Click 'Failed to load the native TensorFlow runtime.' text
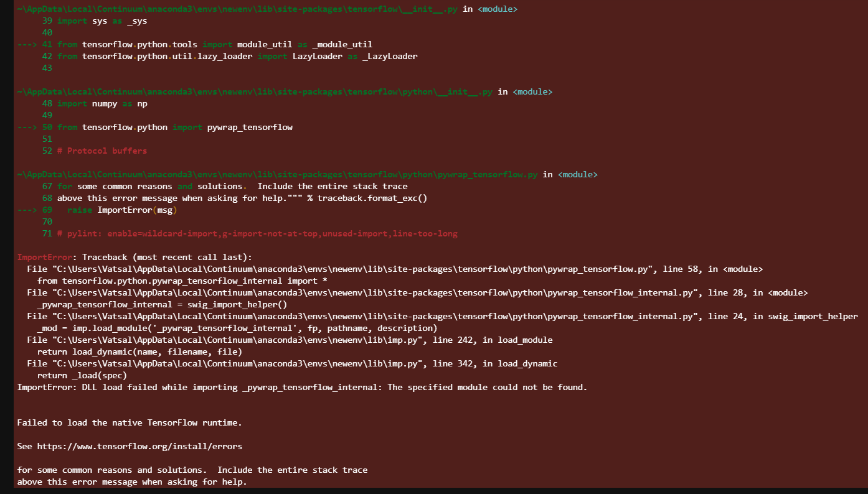 click(130, 423)
